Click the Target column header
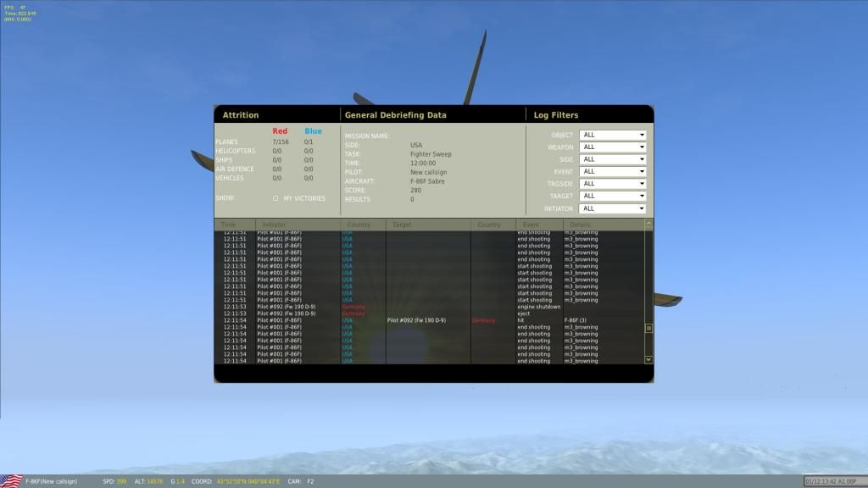 402,225
